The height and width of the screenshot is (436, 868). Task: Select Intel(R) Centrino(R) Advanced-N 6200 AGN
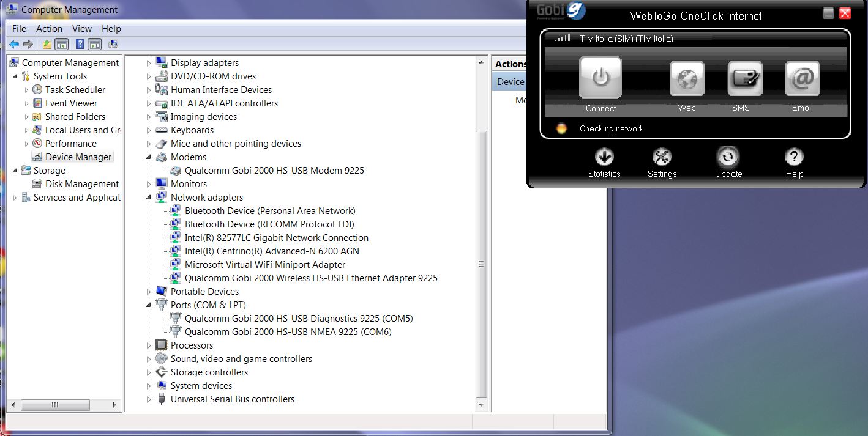point(272,251)
